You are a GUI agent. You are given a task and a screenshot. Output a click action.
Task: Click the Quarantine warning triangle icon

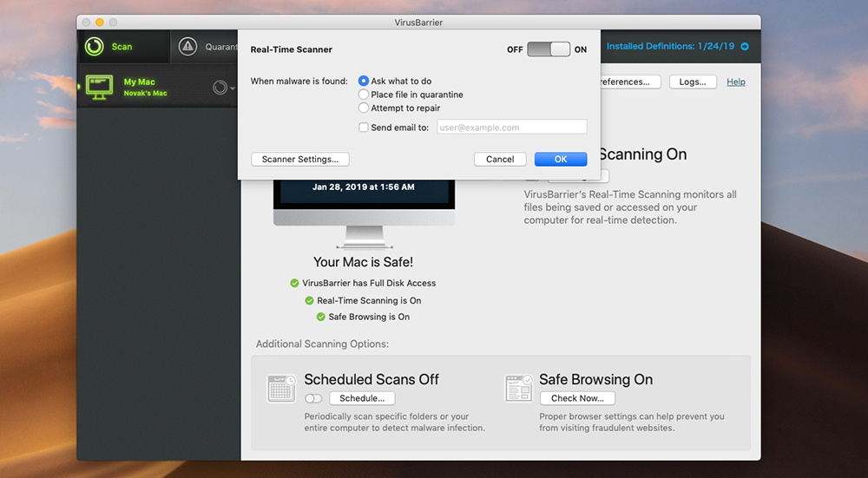pos(187,47)
